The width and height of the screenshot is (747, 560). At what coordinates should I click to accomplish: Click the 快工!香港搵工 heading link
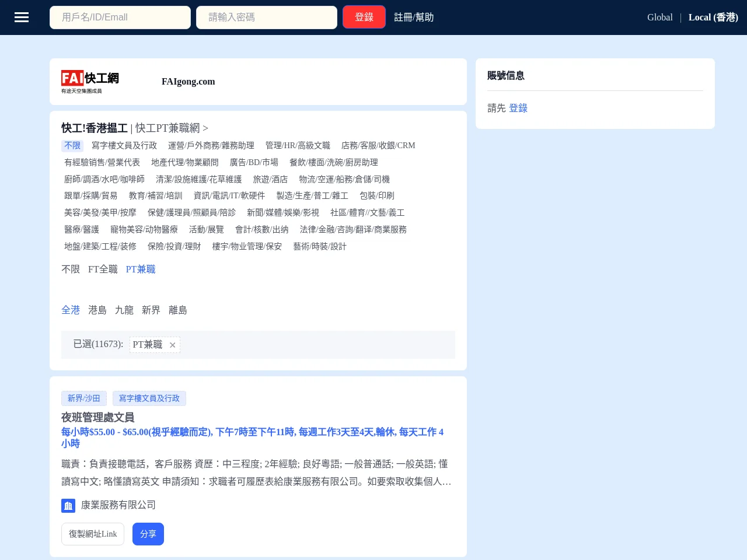[x=95, y=128]
